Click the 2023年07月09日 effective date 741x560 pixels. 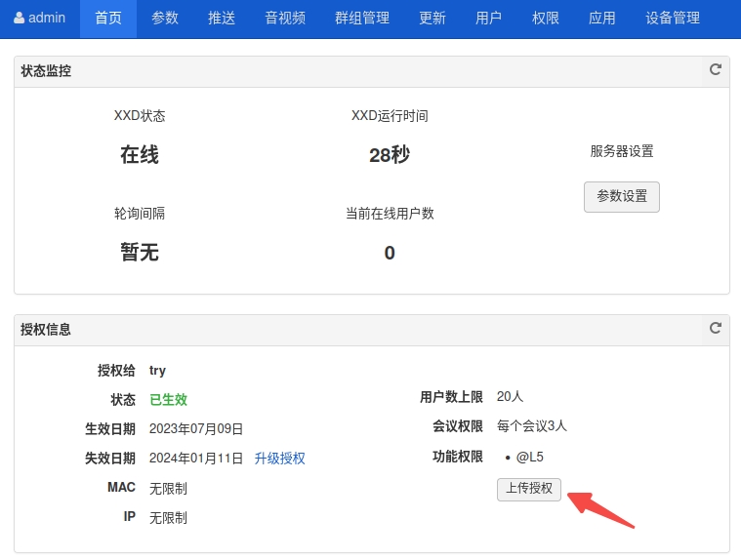tap(196, 428)
